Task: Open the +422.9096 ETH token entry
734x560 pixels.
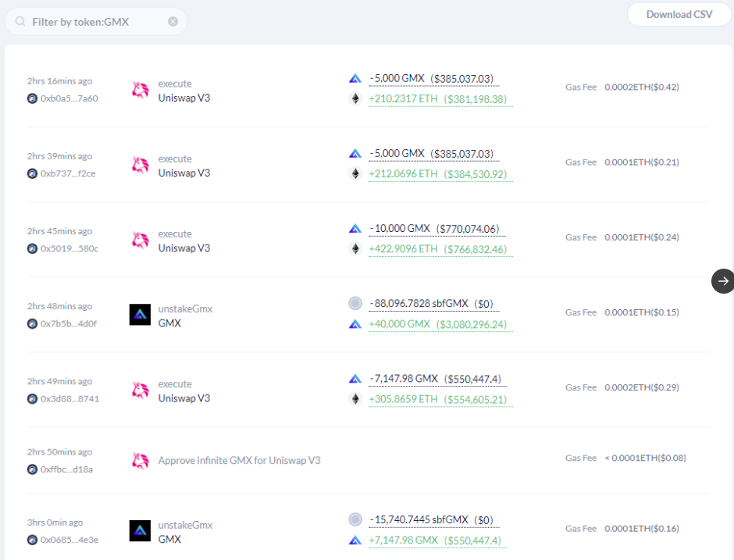Action: tap(404, 249)
